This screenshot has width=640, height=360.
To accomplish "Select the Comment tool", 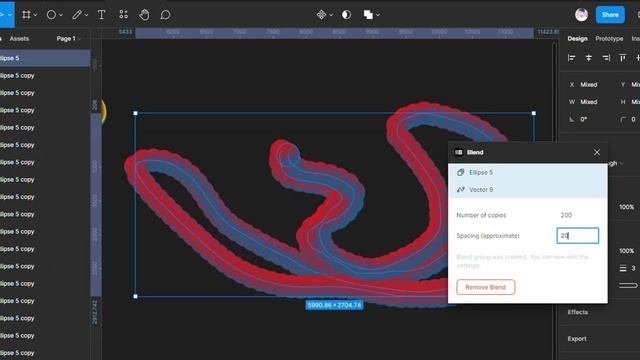I will [x=165, y=15].
